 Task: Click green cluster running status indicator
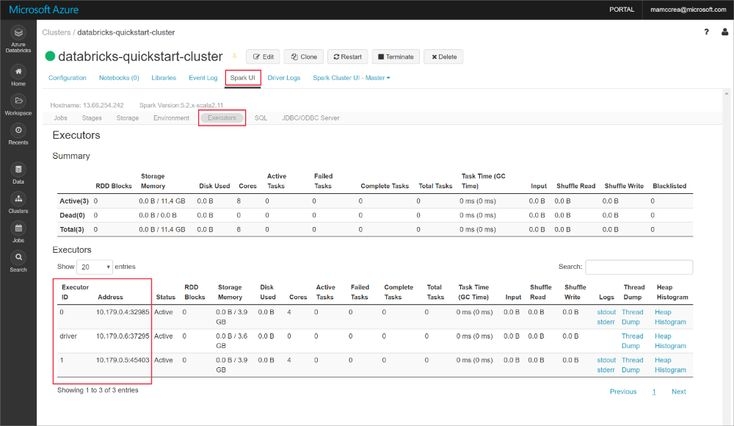(50, 57)
